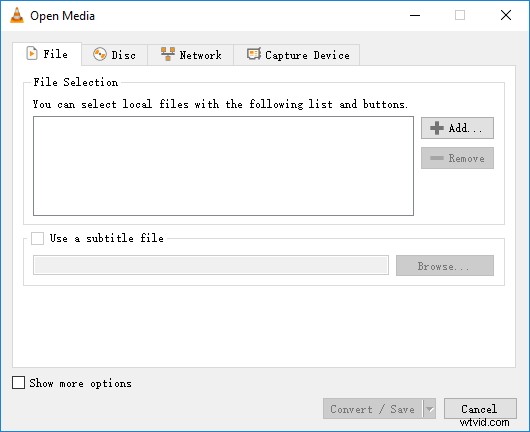Screen dimensions: 530x432
Task: Tick the Show more options checkbox
Action: (18, 383)
